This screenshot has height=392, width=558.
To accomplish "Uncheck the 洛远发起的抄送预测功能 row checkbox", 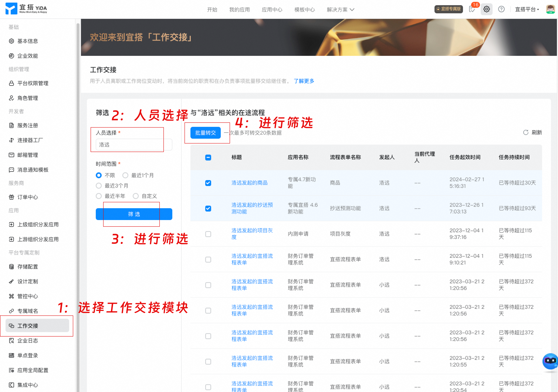I will click(x=208, y=209).
